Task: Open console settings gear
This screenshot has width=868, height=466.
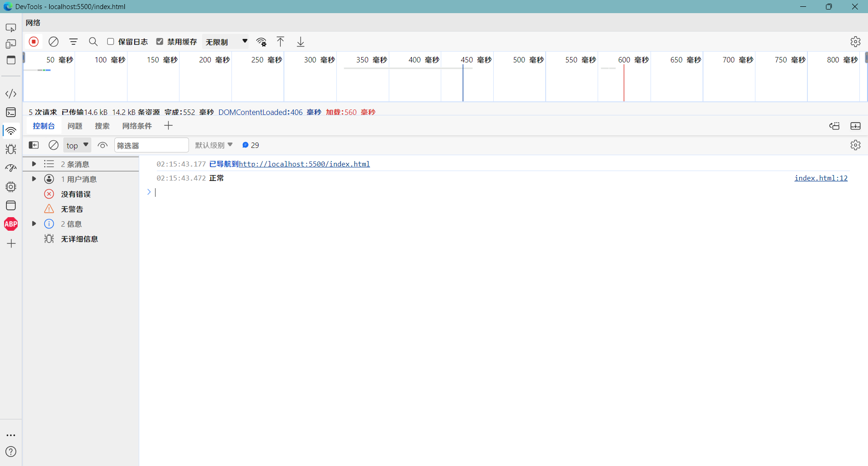Action: [855, 145]
